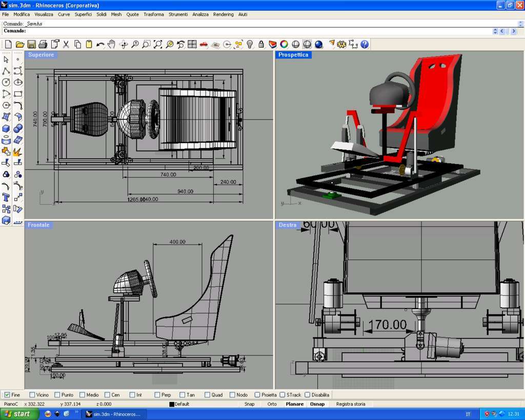Click the Default layer black swatch
The image size is (525, 420).
pyautogui.click(x=172, y=404)
